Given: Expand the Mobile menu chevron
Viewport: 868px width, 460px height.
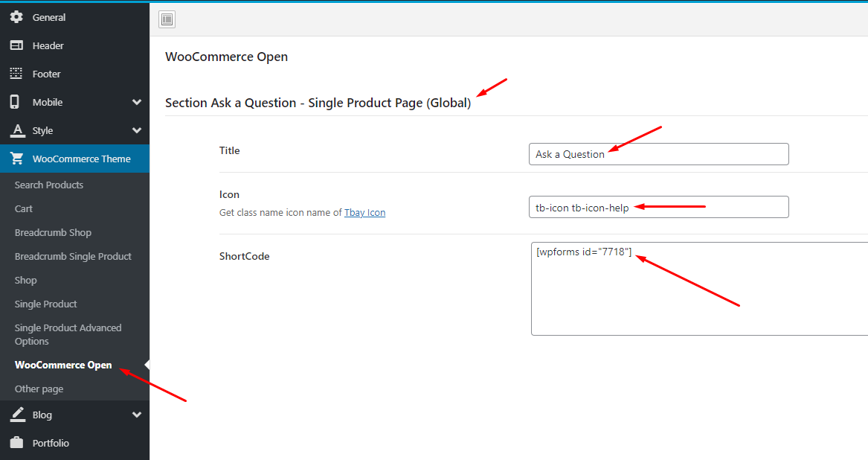Looking at the screenshot, I should click(x=137, y=102).
